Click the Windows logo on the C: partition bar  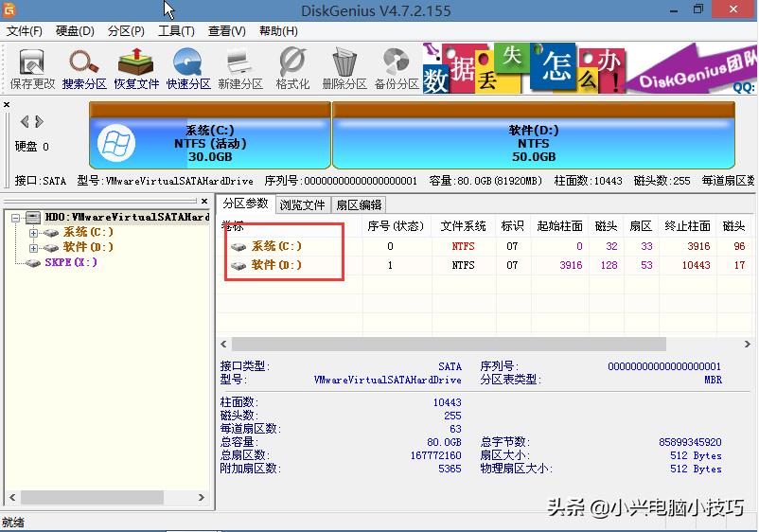click(116, 143)
